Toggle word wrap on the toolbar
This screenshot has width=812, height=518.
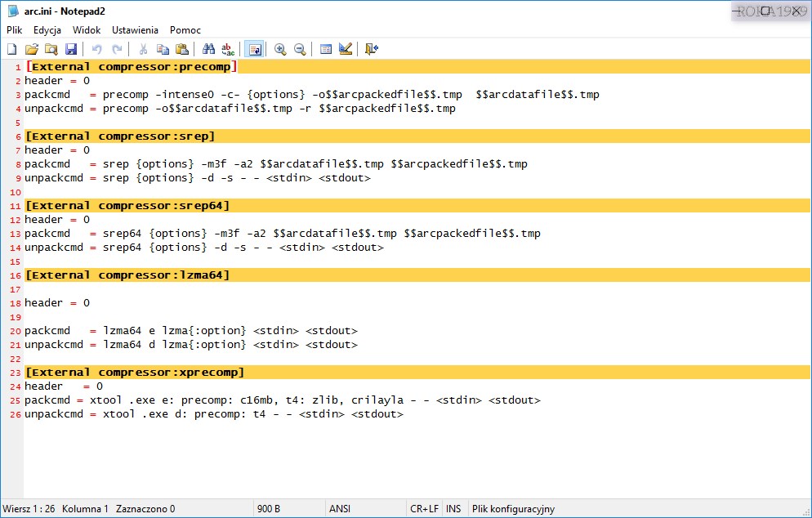pyautogui.click(x=253, y=49)
